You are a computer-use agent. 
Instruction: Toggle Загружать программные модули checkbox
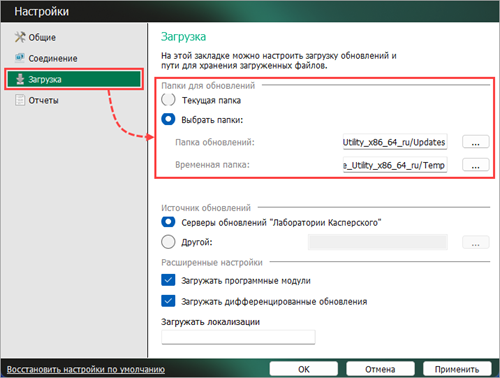click(x=168, y=280)
